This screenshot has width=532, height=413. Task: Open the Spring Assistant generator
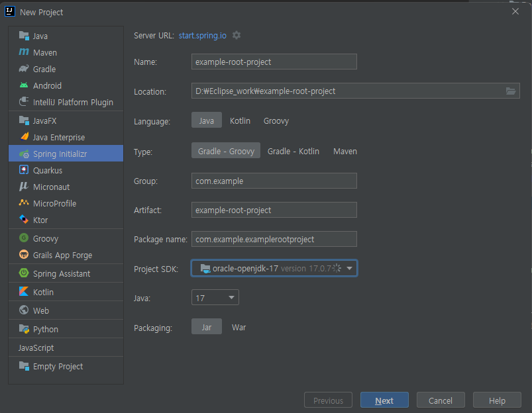(61, 273)
